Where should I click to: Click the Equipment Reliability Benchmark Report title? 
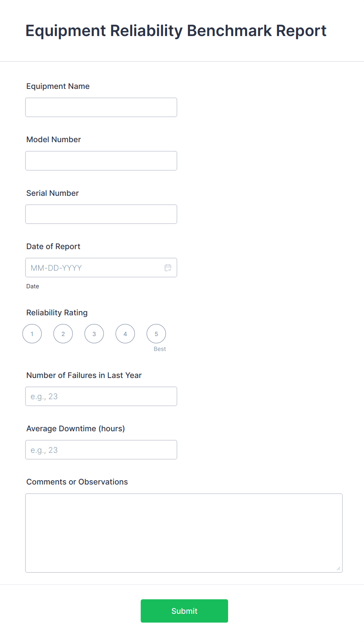tap(176, 31)
